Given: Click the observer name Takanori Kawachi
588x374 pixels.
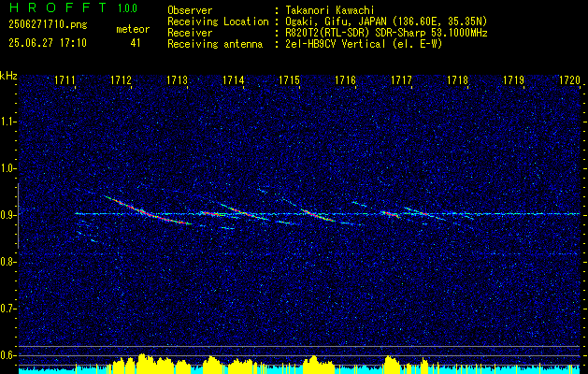Looking at the screenshot, I should pos(330,10).
